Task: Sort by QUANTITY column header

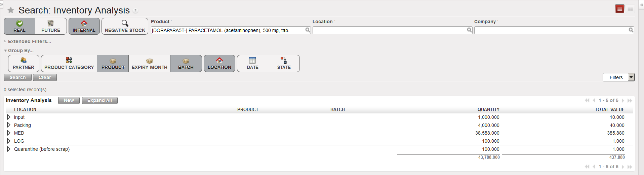Action: point(488,109)
